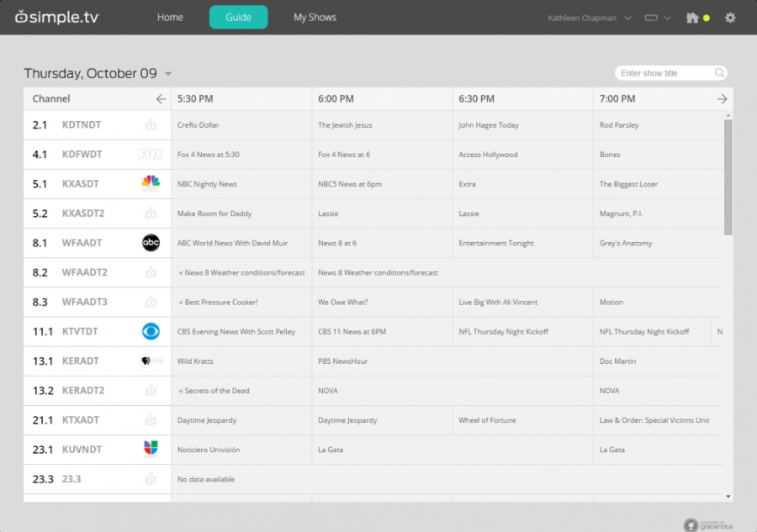This screenshot has height=532, width=757.
Task: Open the Kathleen Chapman account dropdown
Action: click(x=589, y=18)
